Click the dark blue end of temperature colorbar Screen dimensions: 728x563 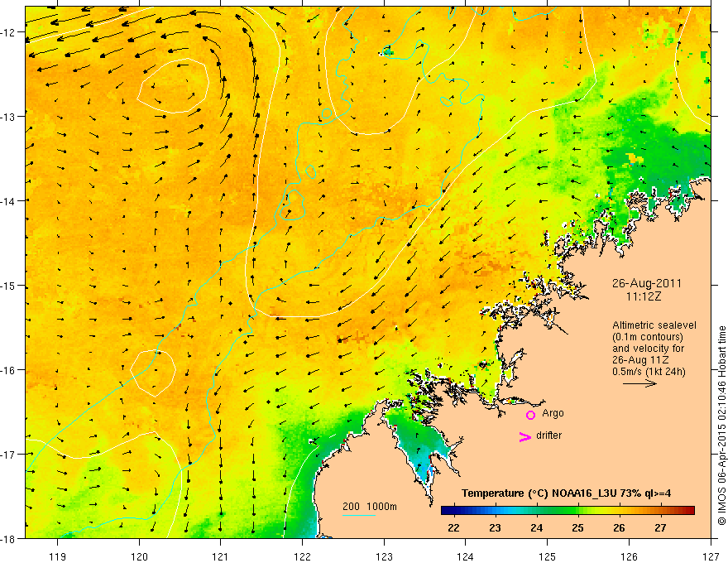click(x=447, y=511)
